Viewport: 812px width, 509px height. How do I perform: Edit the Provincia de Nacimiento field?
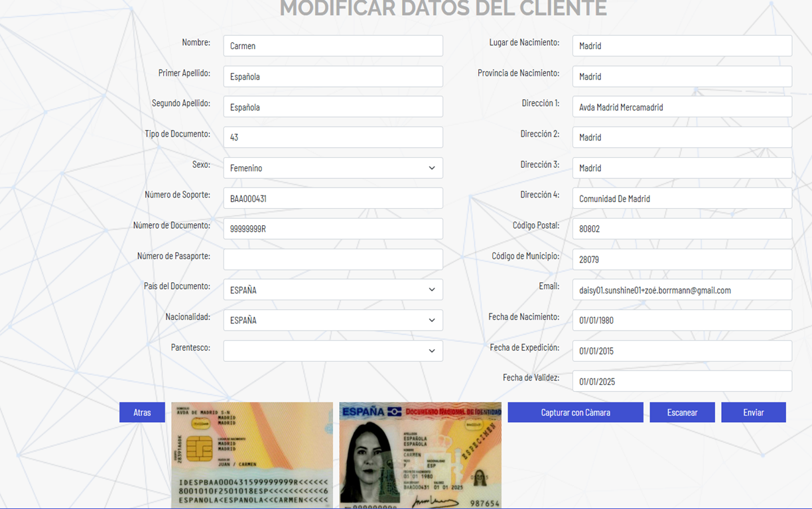(x=682, y=76)
